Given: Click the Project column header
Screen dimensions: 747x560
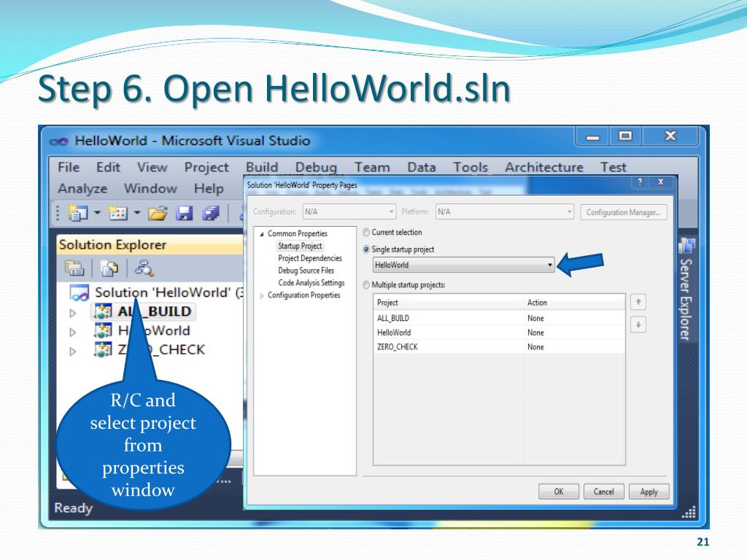Looking at the screenshot, I should pyautogui.click(x=449, y=303).
